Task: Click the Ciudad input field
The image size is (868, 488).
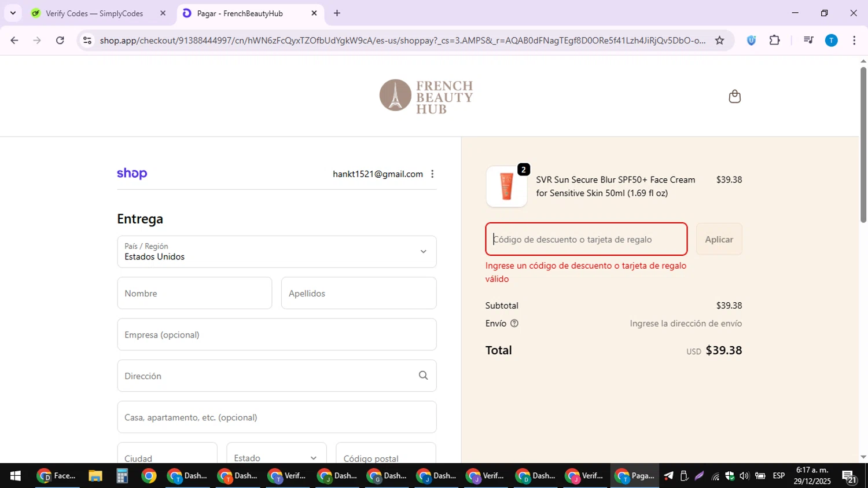Action: click(167, 453)
